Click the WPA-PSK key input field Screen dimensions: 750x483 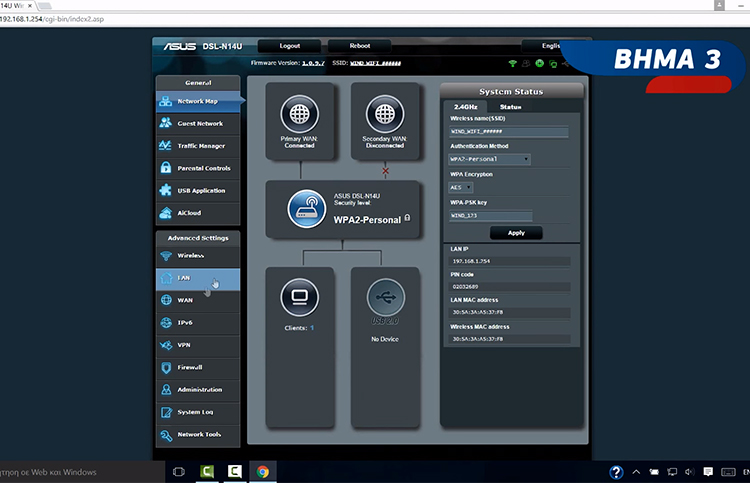[490, 216]
